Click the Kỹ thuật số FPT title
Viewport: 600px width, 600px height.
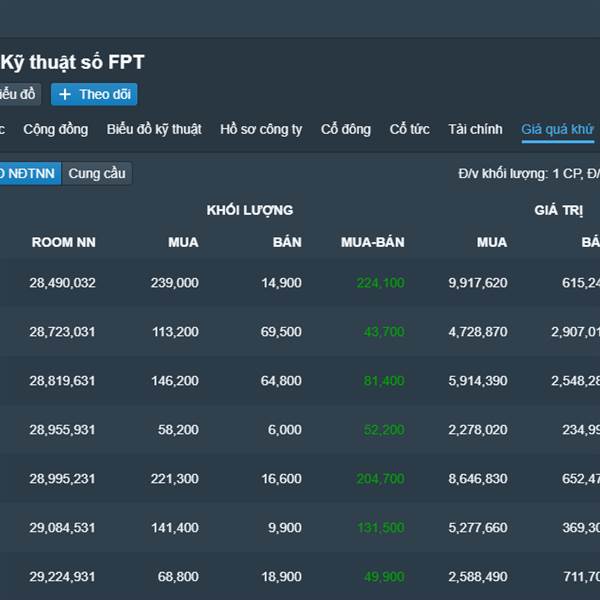point(72,62)
